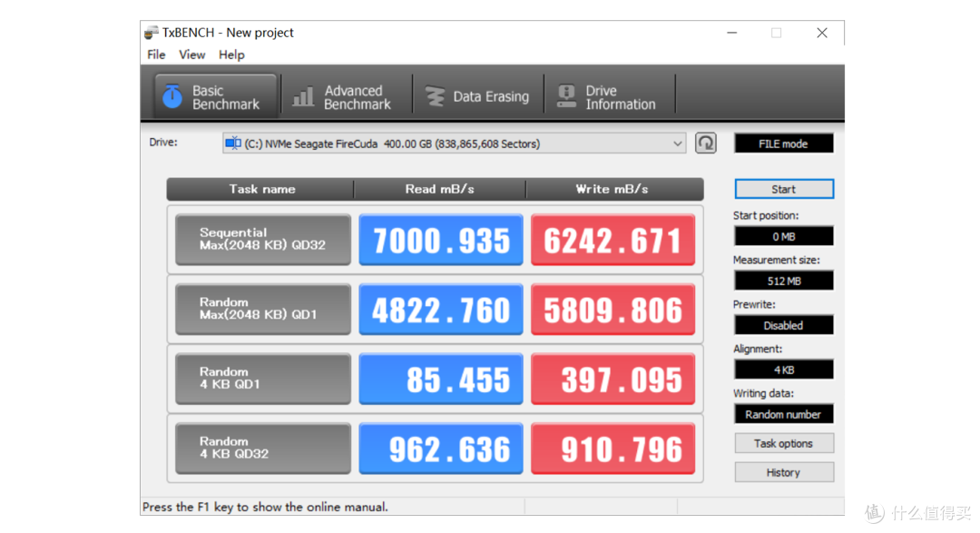Viewport: 980px width, 533px height.
Task: Click the Data Erasing shredder icon
Action: pos(435,96)
